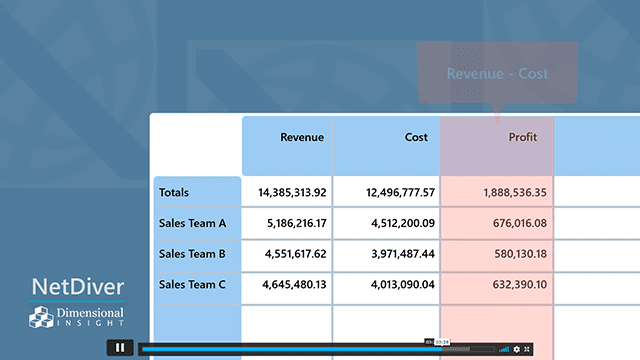
Task: Open the video settings gear
Action: pyautogui.click(x=517, y=349)
